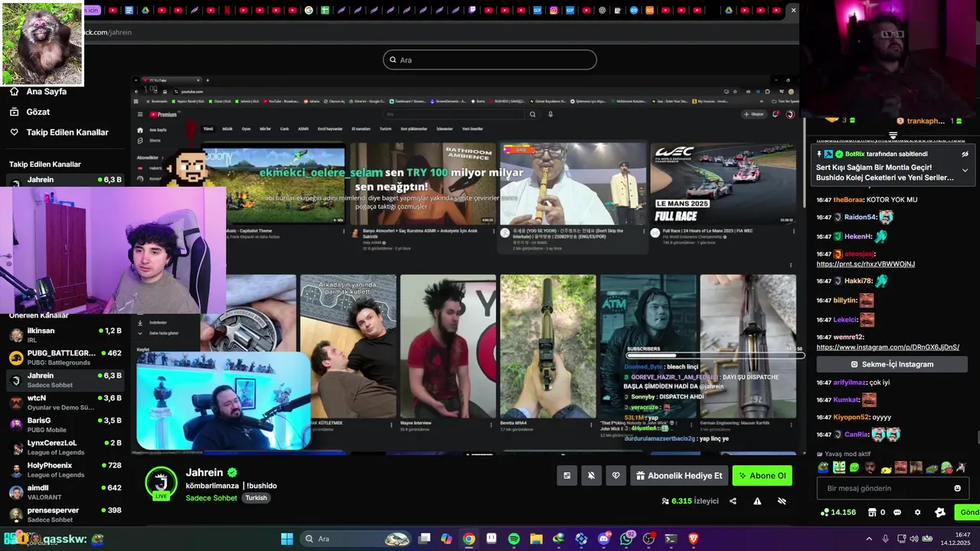This screenshot has width=980, height=551.
Task: Click YouTube Premium logo in streamed browser
Action: pyautogui.click(x=163, y=114)
